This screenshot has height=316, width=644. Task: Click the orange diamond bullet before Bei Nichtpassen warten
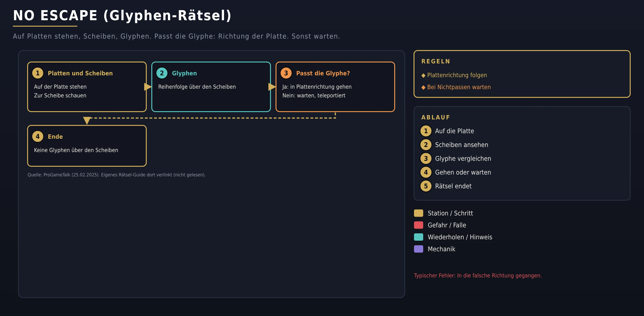click(423, 87)
